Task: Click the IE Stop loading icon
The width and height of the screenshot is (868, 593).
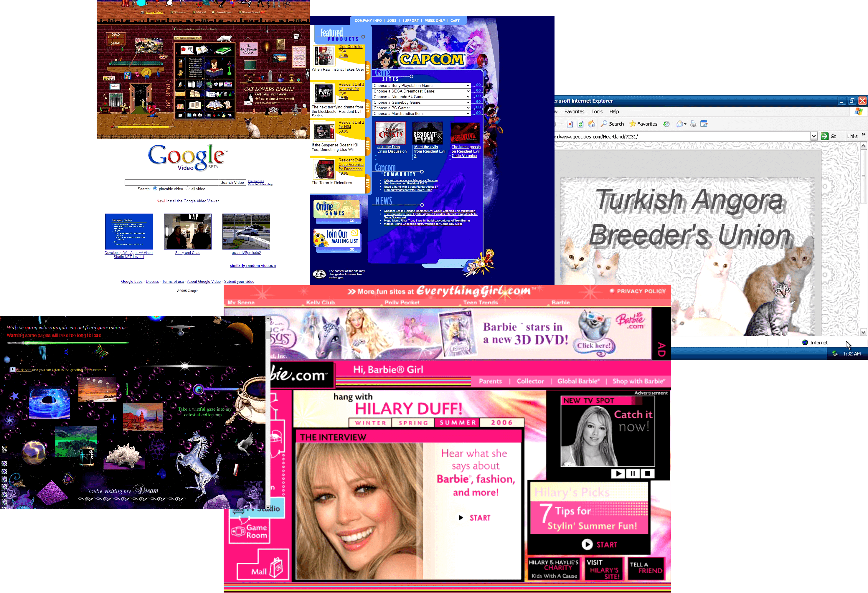Action: coord(570,124)
